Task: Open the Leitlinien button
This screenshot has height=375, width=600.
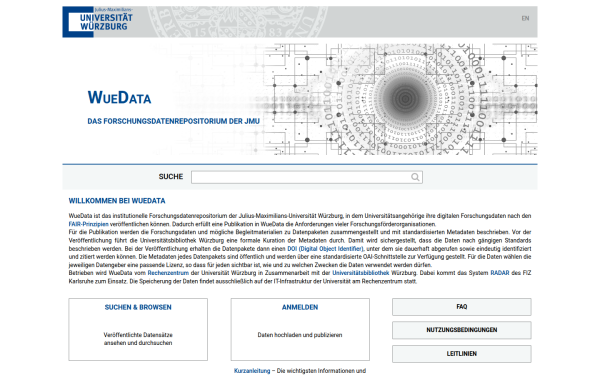Action: coord(461,354)
